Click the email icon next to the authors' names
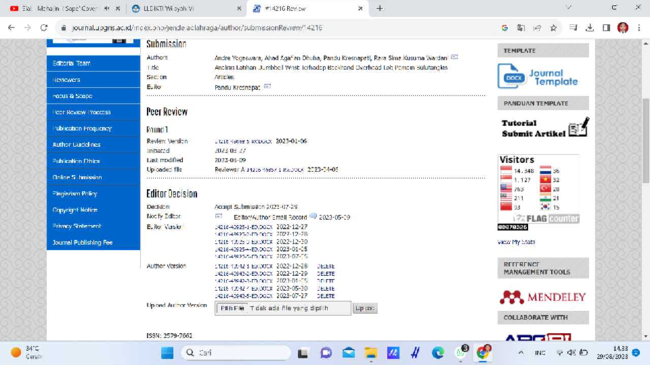 (454, 57)
